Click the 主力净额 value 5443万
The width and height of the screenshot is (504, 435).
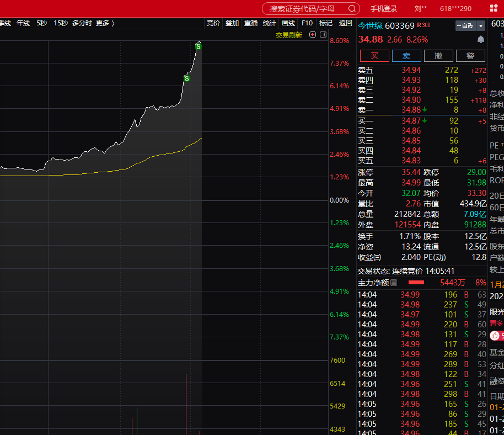point(453,283)
